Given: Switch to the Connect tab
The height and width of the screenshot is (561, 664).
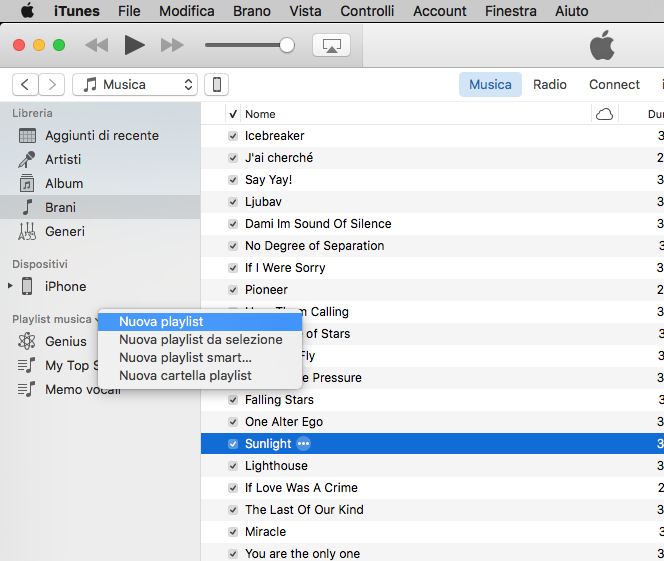Looking at the screenshot, I should 614,85.
